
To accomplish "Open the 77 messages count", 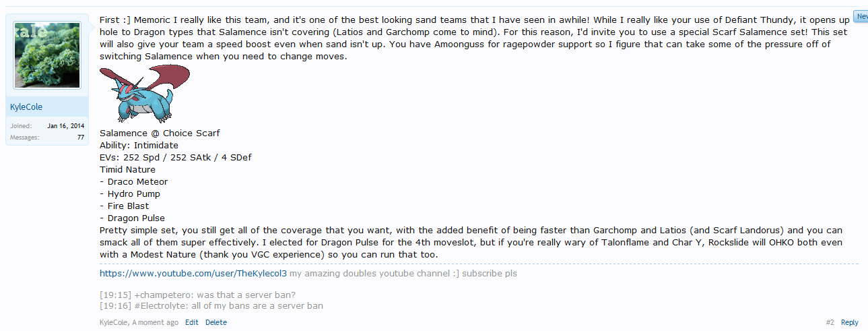I will [x=81, y=138].
